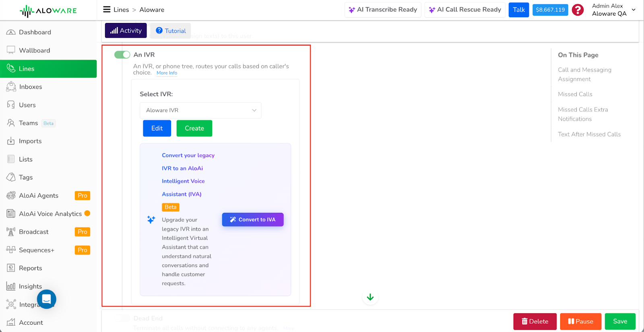Click the Imports download icon

point(11,141)
